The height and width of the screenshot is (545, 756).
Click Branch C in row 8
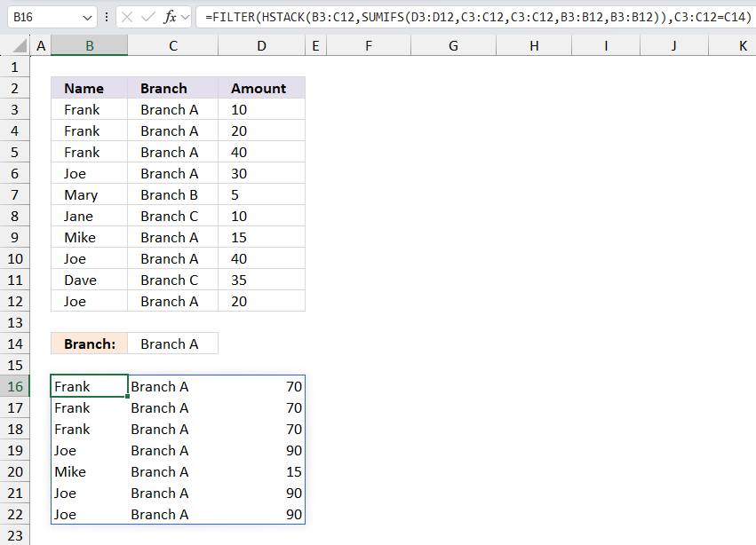[173, 216]
